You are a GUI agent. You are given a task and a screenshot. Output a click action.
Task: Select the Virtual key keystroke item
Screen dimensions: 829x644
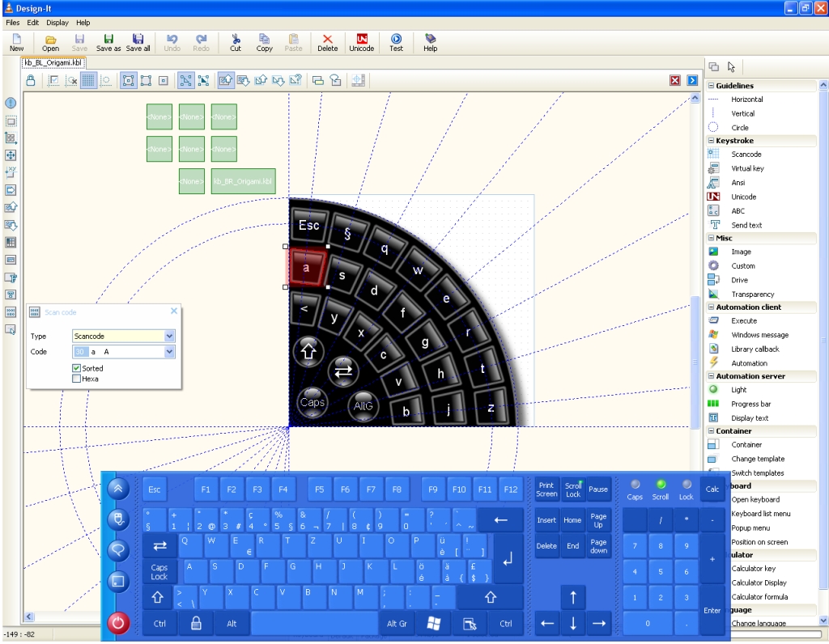[747, 168]
